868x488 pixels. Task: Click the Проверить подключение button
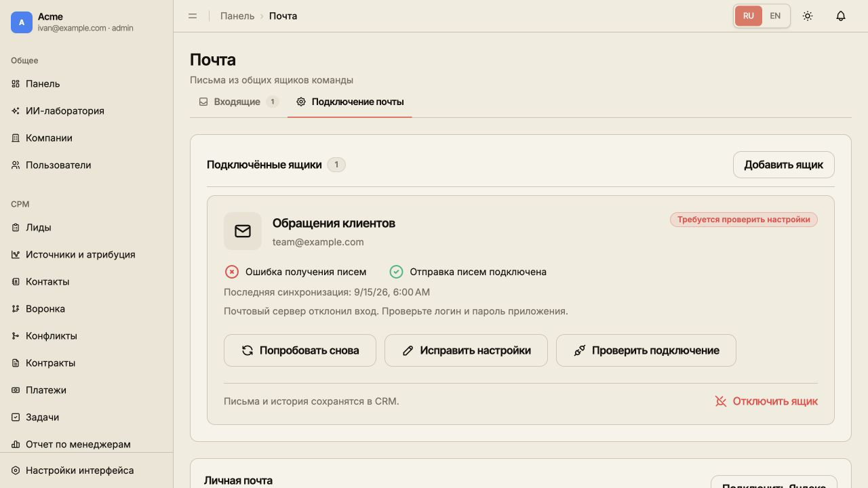[646, 350]
